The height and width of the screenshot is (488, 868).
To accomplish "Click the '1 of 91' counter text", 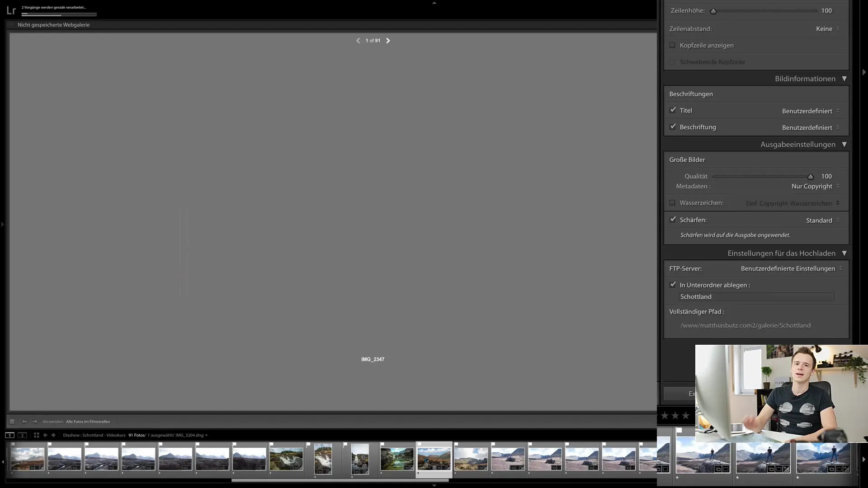I will (373, 41).
